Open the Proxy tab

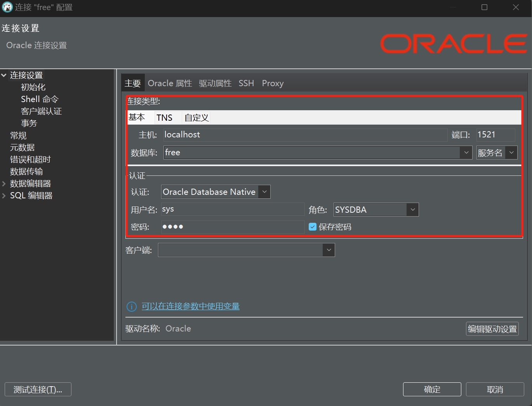tap(272, 83)
